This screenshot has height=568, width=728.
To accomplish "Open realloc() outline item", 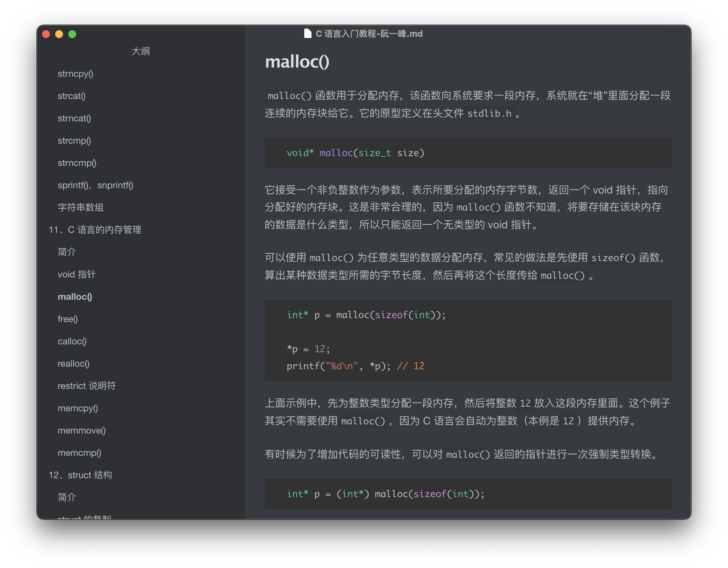I will pyautogui.click(x=74, y=364).
